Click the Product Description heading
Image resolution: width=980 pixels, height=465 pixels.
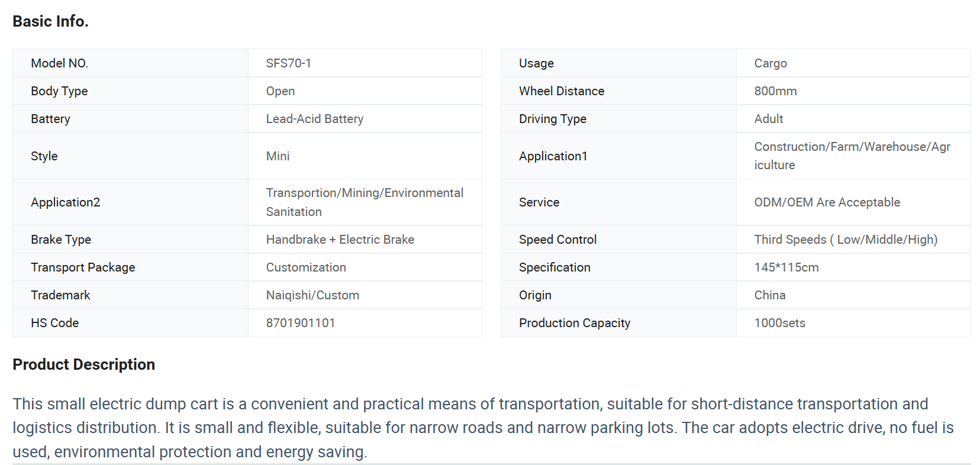[x=83, y=364]
